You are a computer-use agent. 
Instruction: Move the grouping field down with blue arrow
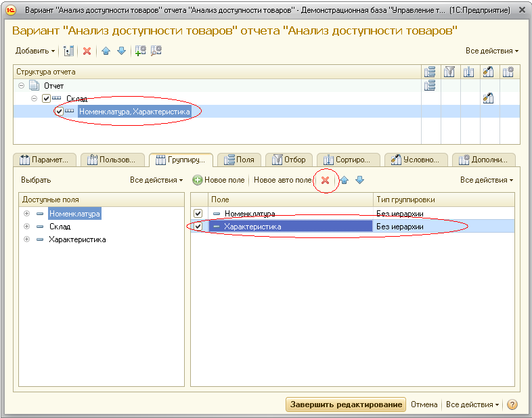click(359, 180)
